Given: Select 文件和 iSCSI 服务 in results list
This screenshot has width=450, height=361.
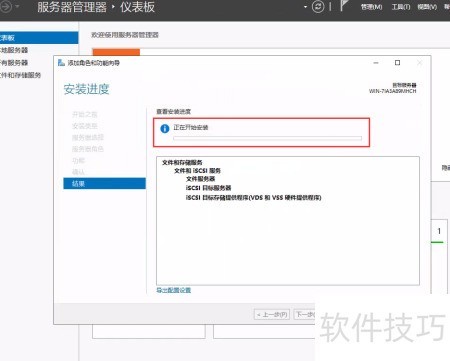Looking at the screenshot, I should 197,171.
